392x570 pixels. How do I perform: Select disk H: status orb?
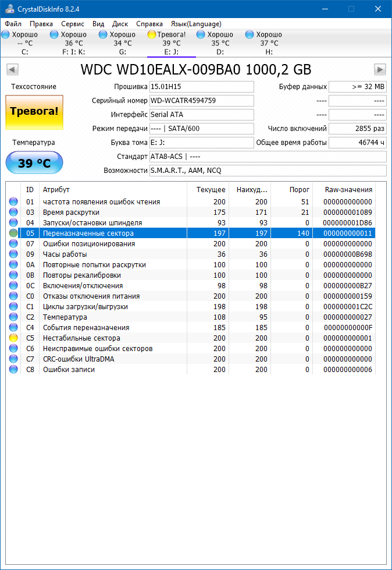(x=250, y=34)
